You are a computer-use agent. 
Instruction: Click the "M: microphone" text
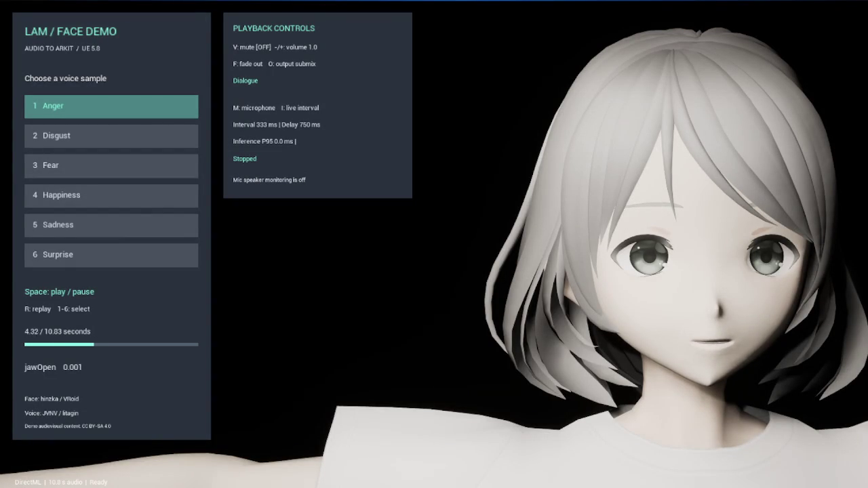(x=254, y=108)
